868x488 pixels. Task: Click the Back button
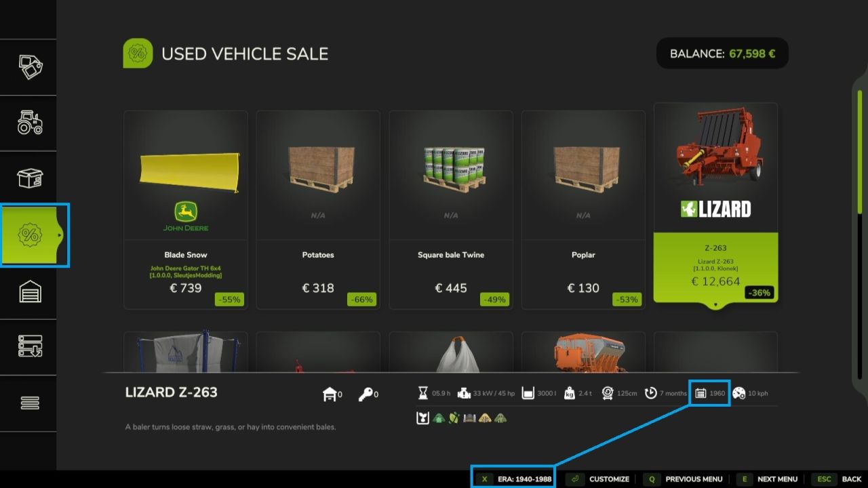pos(836,479)
